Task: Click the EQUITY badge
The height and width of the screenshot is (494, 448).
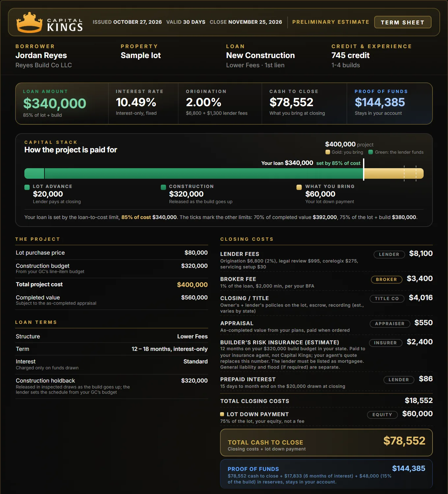Action: click(x=382, y=415)
